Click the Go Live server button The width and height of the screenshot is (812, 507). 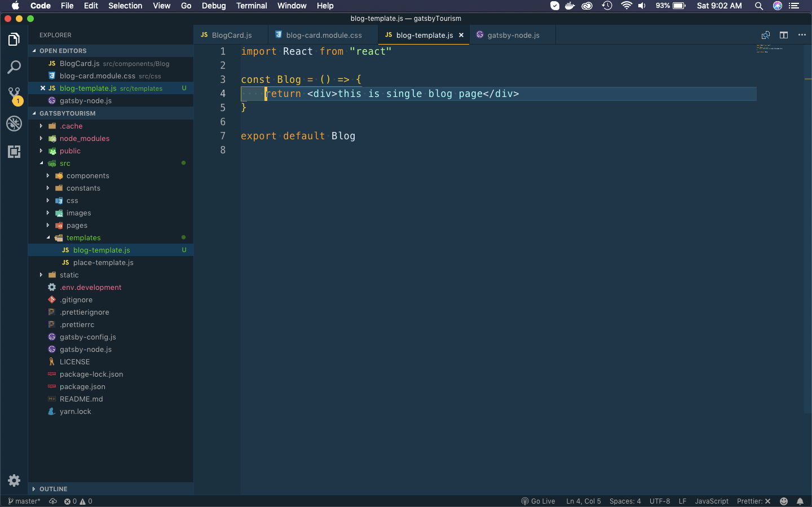(x=538, y=501)
